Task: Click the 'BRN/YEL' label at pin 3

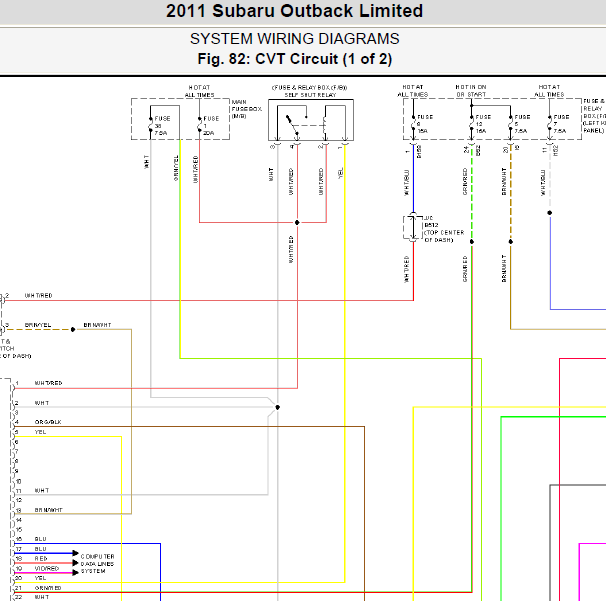Action: [x=38, y=325]
